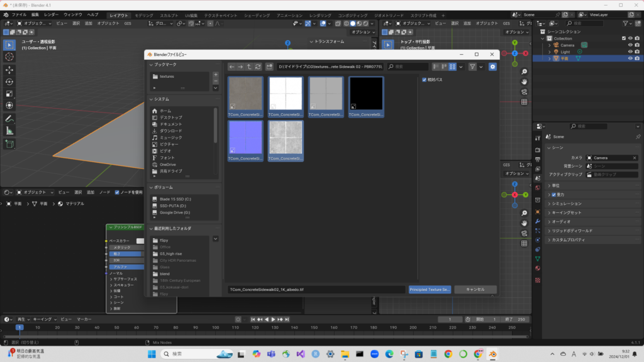
Task: Toggle the 相対パス checkbox
Action: click(x=425, y=80)
